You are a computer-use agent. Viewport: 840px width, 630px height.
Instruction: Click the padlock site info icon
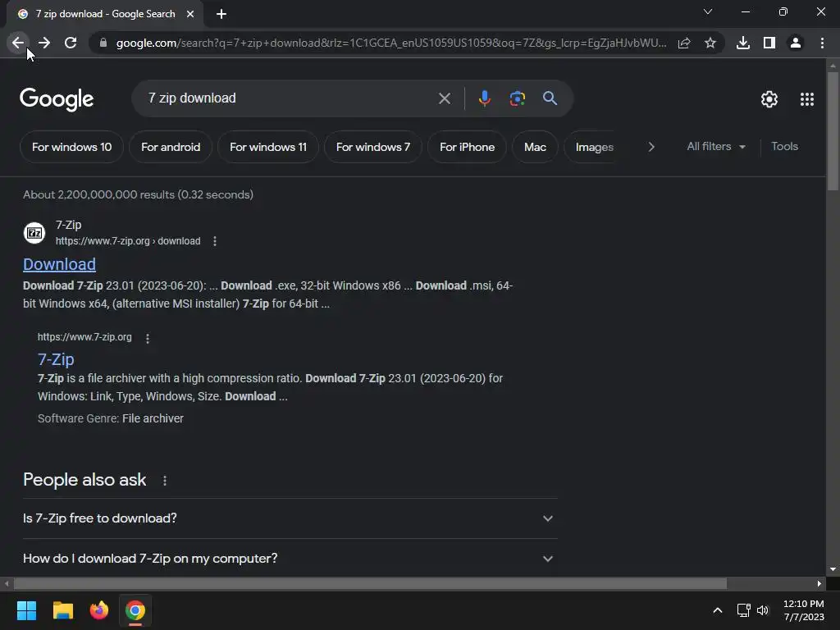pyautogui.click(x=103, y=43)
